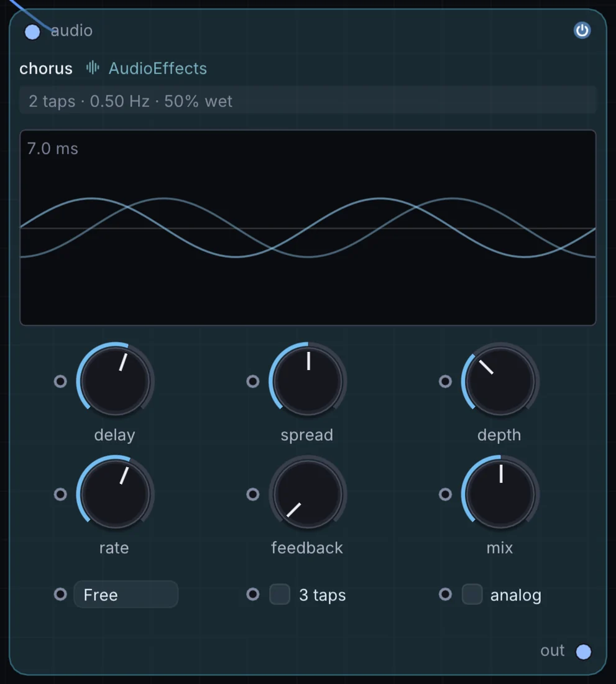Click the 'rate' knob label
Image resolution: width=616 pixels, height=684 pixels.
(x=114, y=548)
